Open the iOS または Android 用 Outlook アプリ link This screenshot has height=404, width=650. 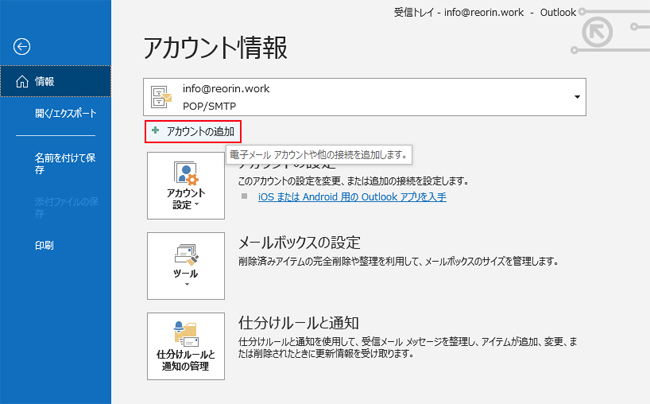[x=350, y=197]
